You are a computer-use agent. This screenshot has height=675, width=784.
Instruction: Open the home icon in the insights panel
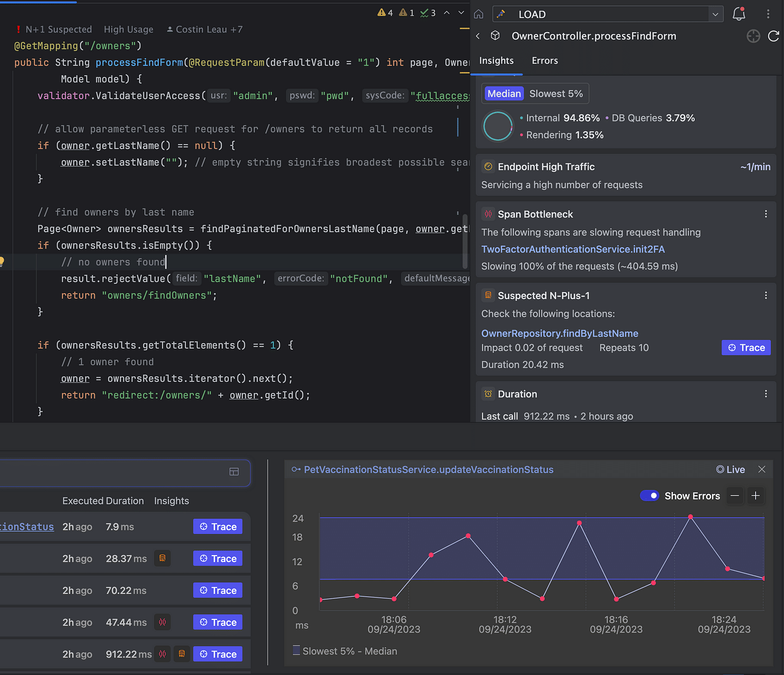(479, 14)
